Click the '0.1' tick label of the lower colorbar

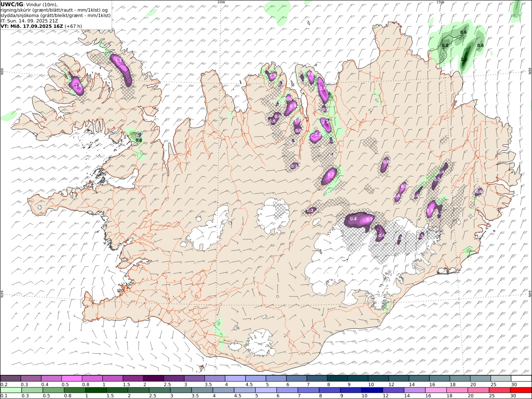point(4,396)
